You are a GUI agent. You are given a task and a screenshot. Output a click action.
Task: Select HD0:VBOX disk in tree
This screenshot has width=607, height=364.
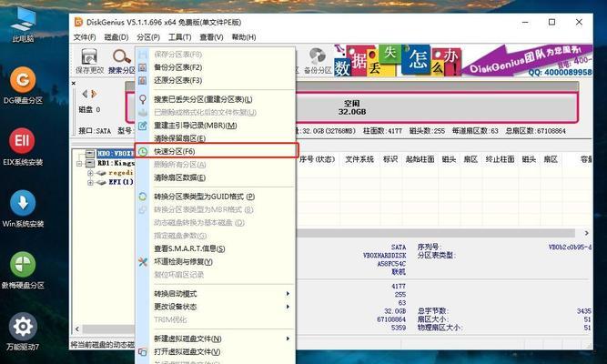coord(115,154)
